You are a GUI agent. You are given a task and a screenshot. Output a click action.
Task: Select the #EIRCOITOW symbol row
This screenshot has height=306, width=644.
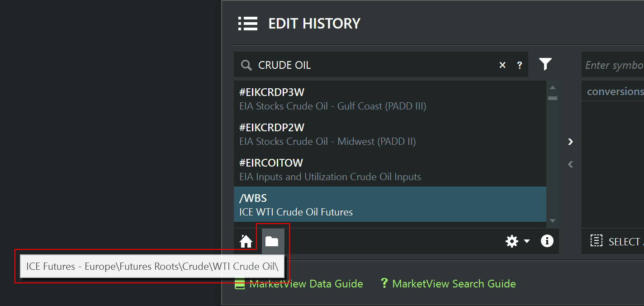(390, 169)
